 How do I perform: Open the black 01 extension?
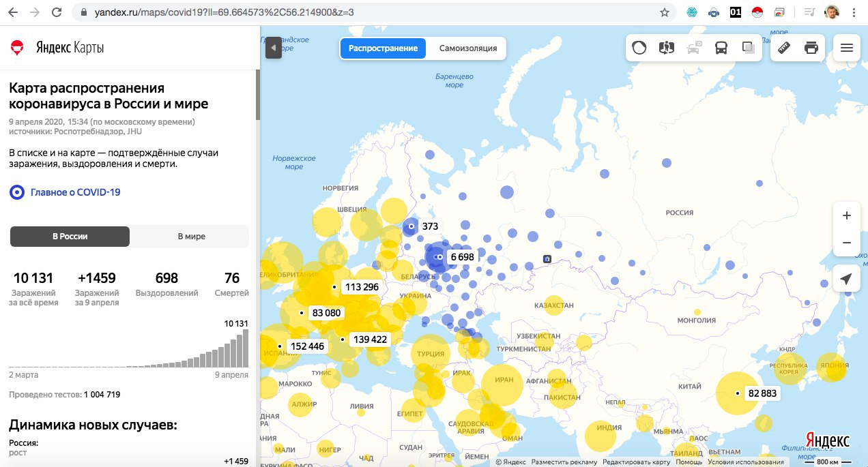click(x=736, y=12)
